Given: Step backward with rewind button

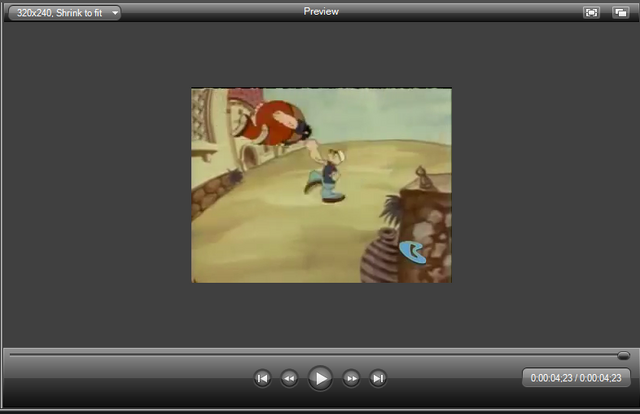Looking at the screenshot, I should pos(289,378).
